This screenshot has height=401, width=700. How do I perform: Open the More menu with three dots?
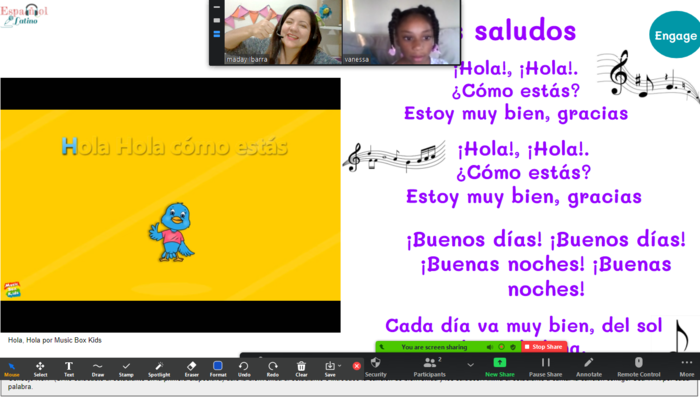click(x=687, y=368)
